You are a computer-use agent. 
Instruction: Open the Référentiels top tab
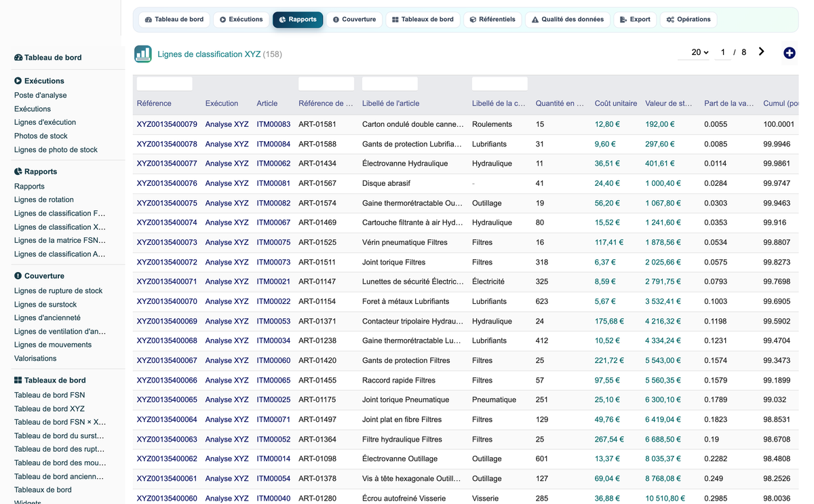pos(492,20)
